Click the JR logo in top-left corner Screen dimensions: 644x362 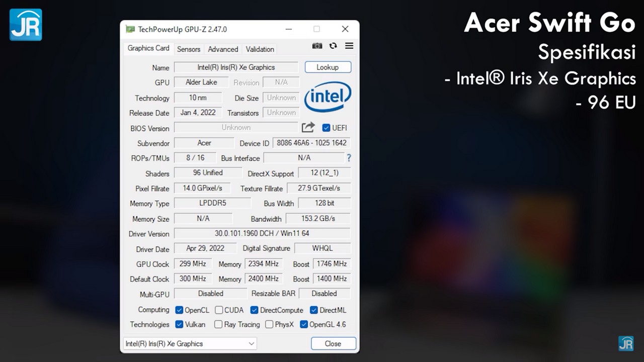[26, 25]
